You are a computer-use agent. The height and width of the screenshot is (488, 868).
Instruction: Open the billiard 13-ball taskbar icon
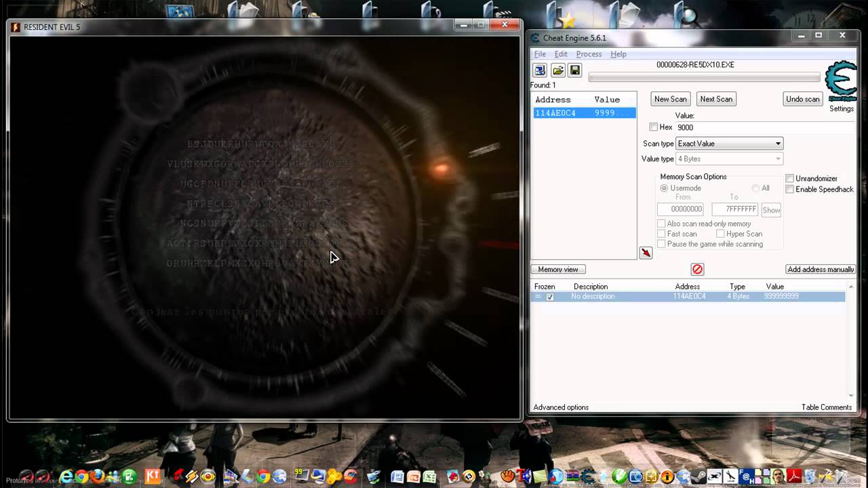point(468,476)
